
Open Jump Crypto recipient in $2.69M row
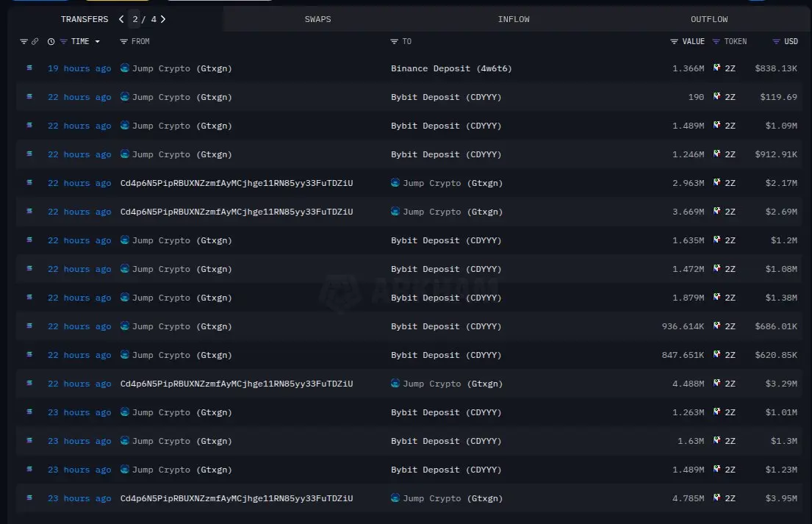(x=452, y=212)
